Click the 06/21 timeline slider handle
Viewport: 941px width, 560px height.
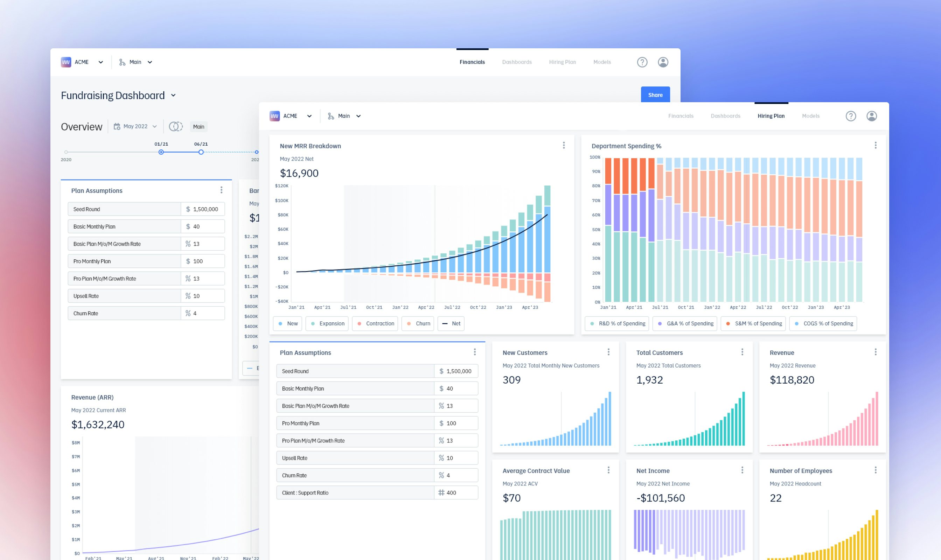[201, 152]
